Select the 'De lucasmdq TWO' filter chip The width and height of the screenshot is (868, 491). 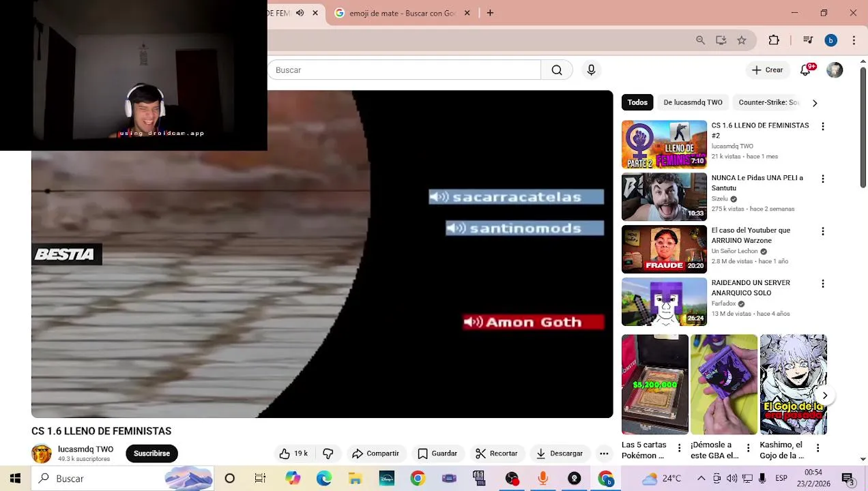point(693,102)
